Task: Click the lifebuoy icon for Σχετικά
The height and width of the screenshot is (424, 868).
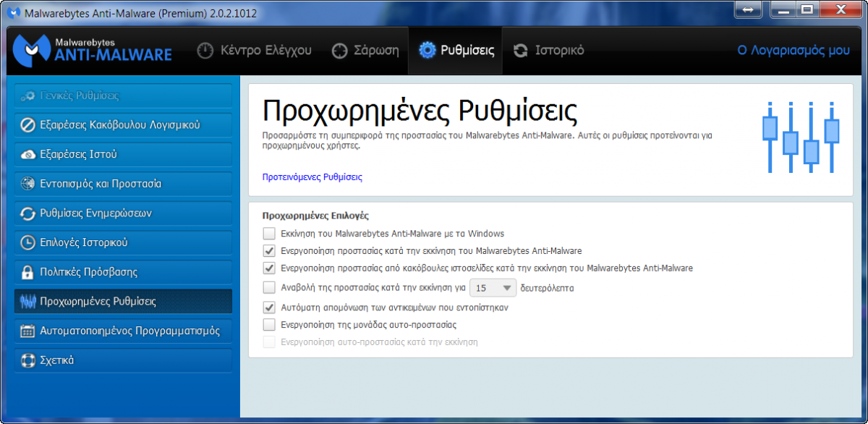Action: (27, 360)
